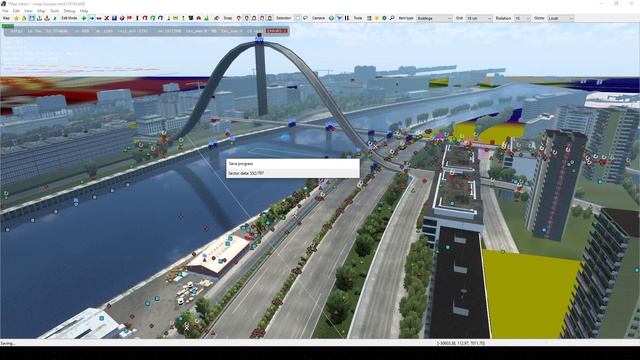Toggle first Snap pin icon
The width and height of the screenshot is (640, 360).
[x=239, y=18]
